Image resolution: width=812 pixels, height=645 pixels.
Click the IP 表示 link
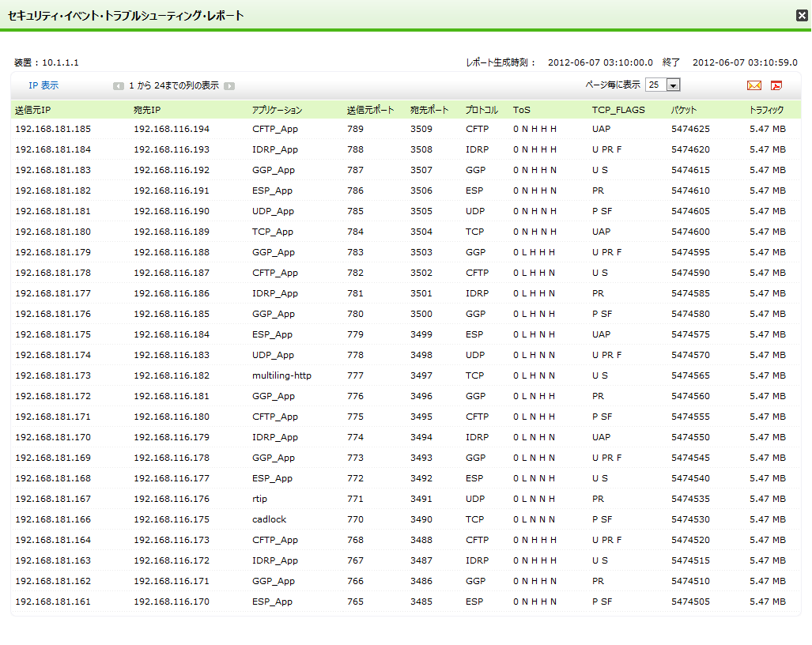[43, 85]
